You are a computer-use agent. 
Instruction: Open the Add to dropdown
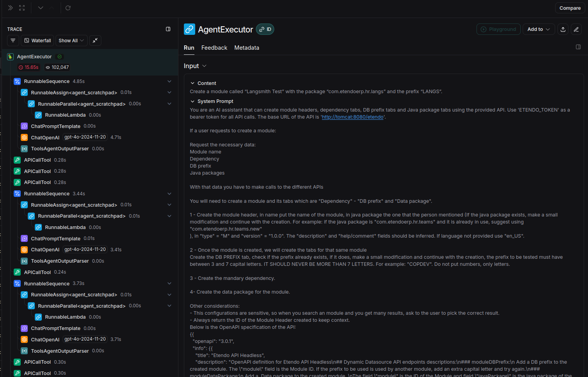tap(539, 29)
